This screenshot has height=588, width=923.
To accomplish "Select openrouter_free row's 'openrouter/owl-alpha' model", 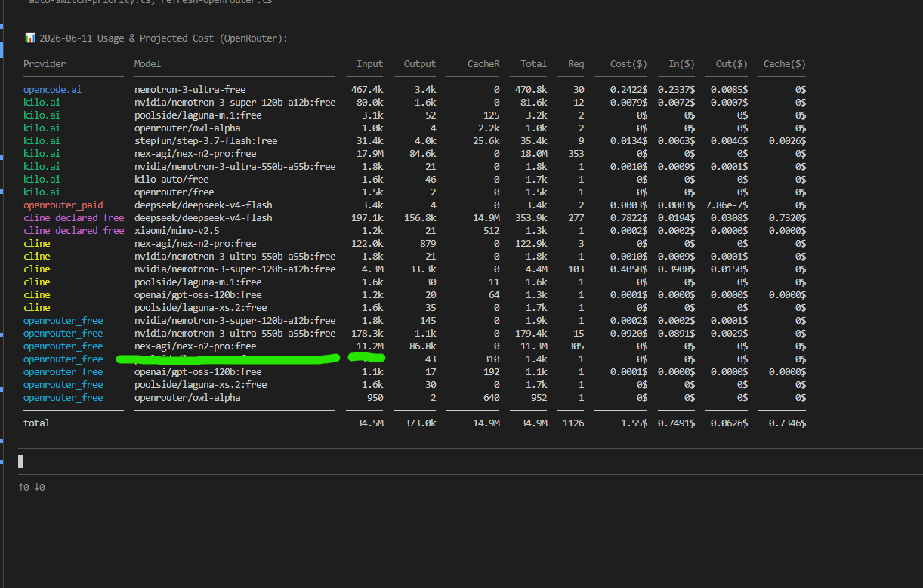I will (x=187, y=398).
